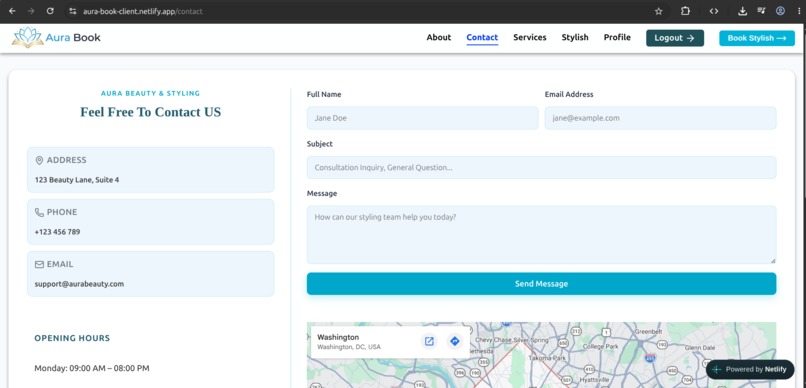Open the media control playlist icon

tap(761, 11)
